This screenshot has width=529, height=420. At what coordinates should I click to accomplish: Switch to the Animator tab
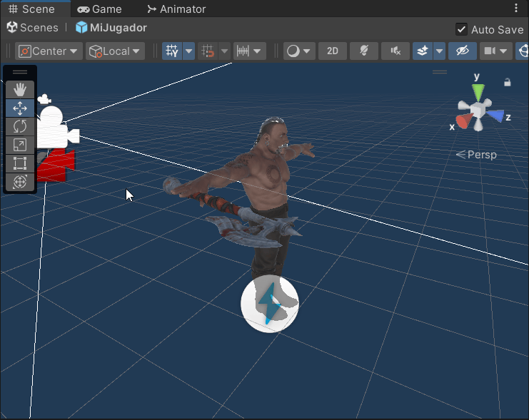[176, 9]
